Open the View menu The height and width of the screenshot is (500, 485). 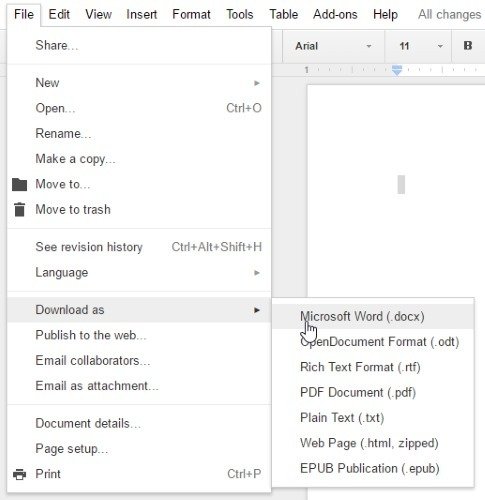[98, 14]
